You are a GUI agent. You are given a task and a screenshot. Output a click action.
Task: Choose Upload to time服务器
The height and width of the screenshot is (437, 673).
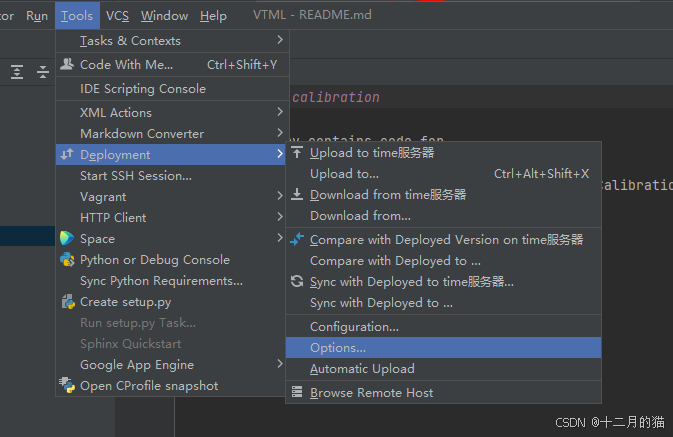point(443,153)
